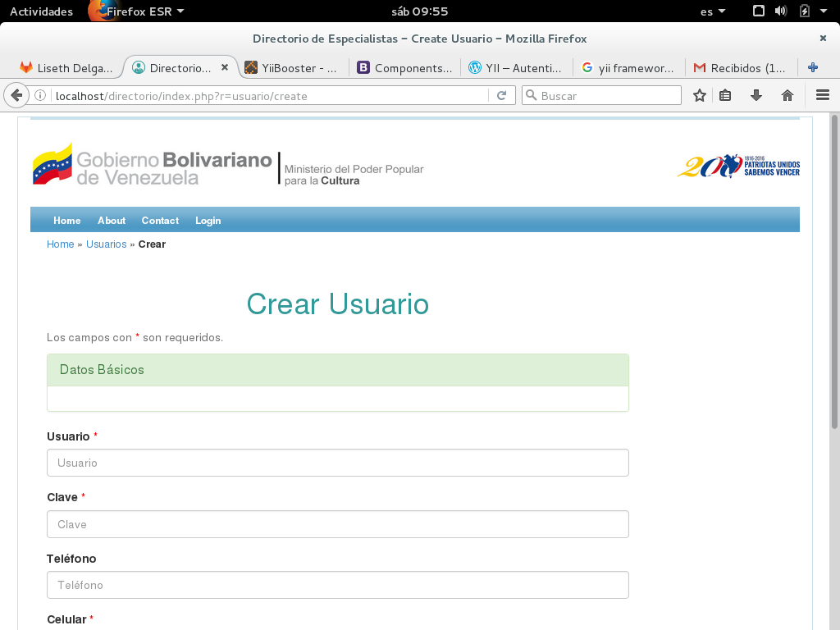
Task: Open the Contact menu item
Action: [x=160, y=221]
